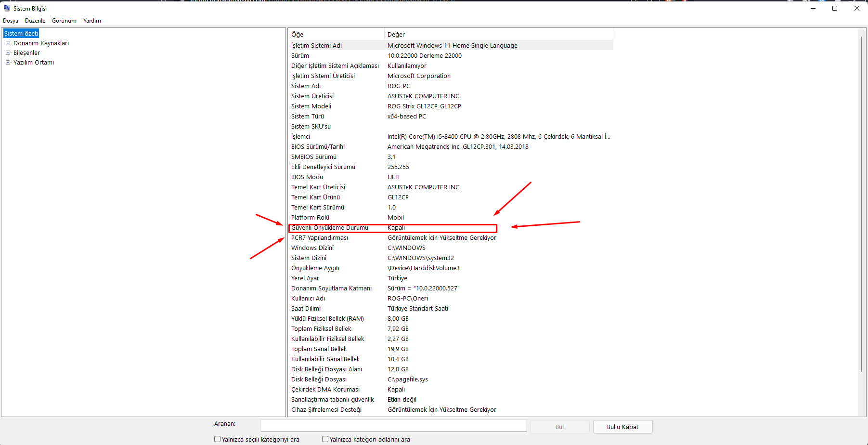Expand the Yazılım Ortamı tree node
This screenshot has width=868, height=445.
point(7,62)
